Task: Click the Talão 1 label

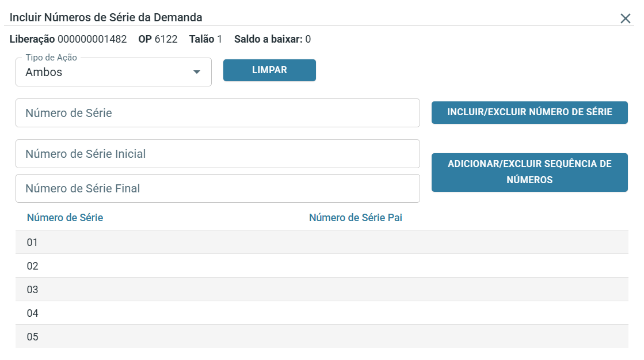Action: pos(205,39)
